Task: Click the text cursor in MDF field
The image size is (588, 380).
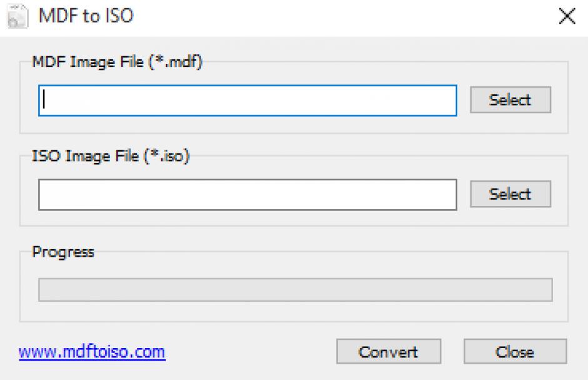Action: pos(44,101)
